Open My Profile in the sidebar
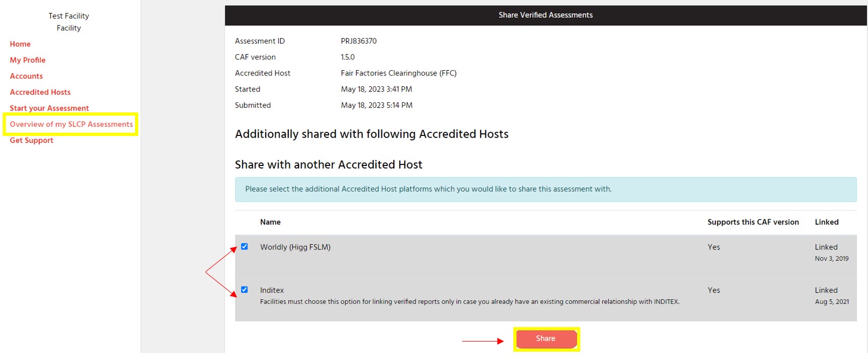Viewport: 868px width, 356px height. [x=28, y=60]
